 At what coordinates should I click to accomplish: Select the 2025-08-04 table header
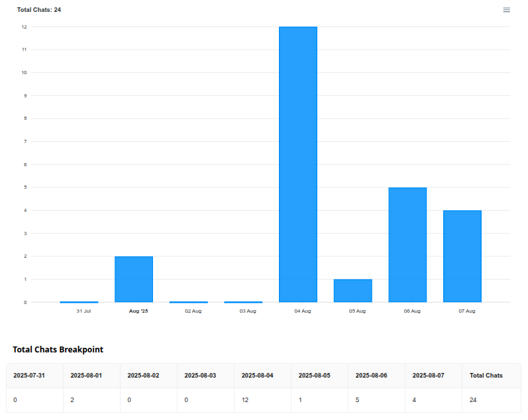[257, 376]
